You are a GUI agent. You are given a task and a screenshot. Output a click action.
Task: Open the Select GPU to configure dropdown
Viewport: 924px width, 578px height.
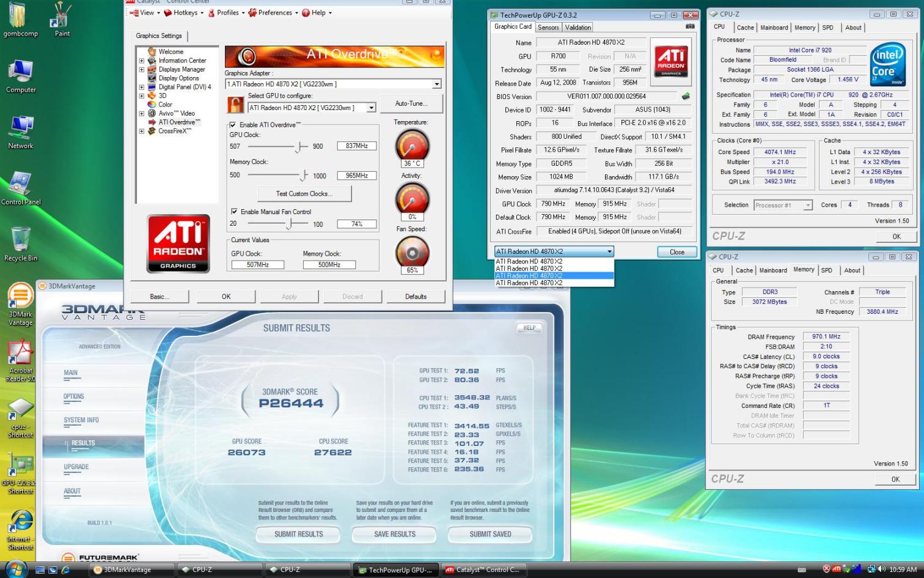coord(371,108)
